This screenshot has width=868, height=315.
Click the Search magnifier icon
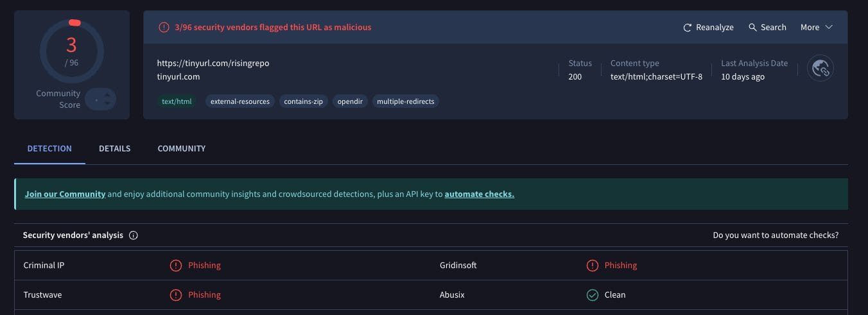[x=752, y=27]
